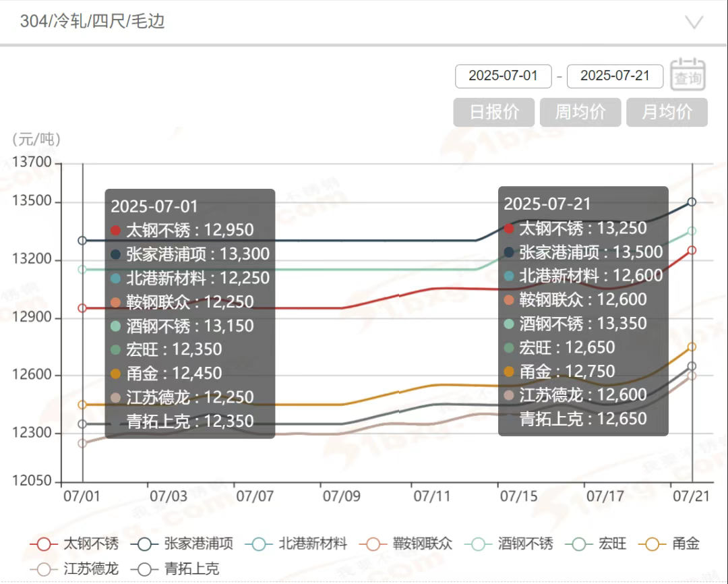Toggle the 北港新材料 legend series
Screen dimensions: 728x584
click(x=296, y=544)
